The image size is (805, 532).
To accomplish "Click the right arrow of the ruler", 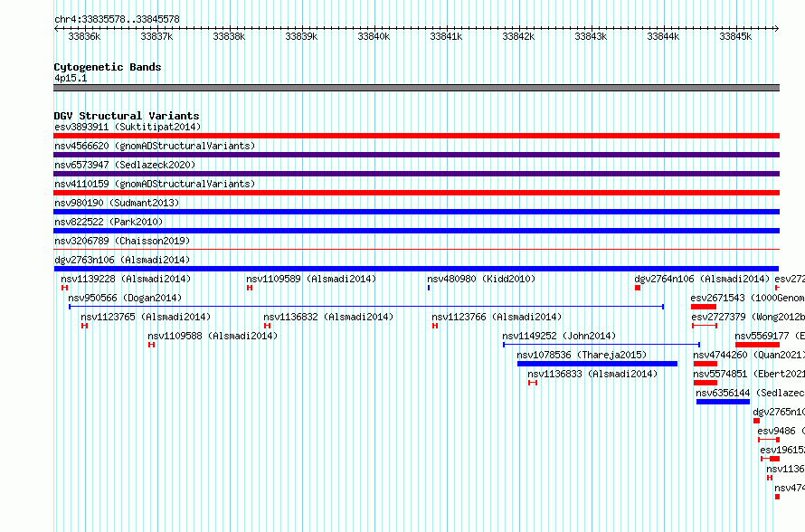I will click(x=777, y=29).
